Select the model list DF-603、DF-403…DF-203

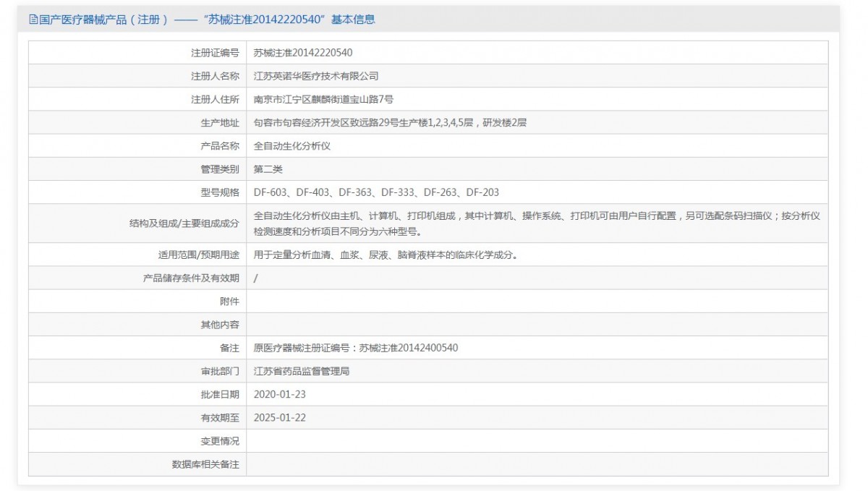click(x=376, y=192)
